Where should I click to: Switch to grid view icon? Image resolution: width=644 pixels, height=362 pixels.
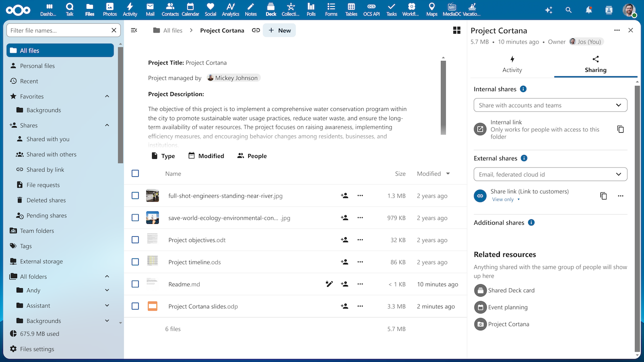[457, 30]
